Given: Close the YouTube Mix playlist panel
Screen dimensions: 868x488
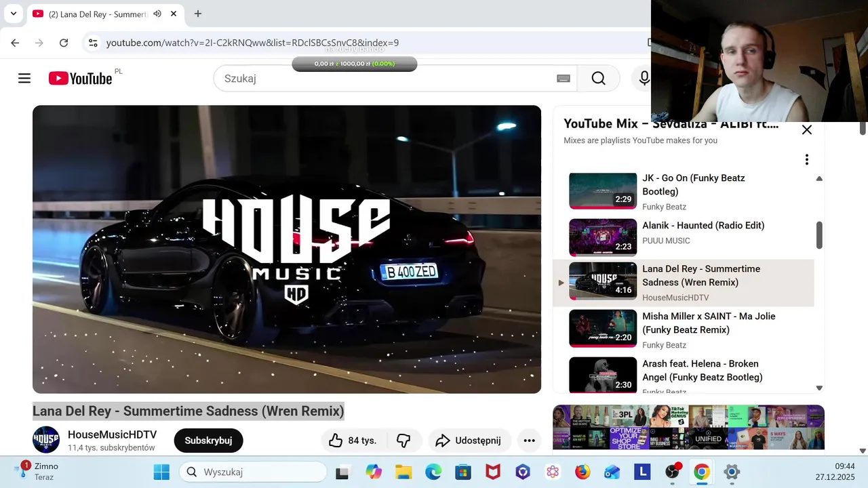Looking at the screenshot, I should pyautogui.click(x=807, y=129).
